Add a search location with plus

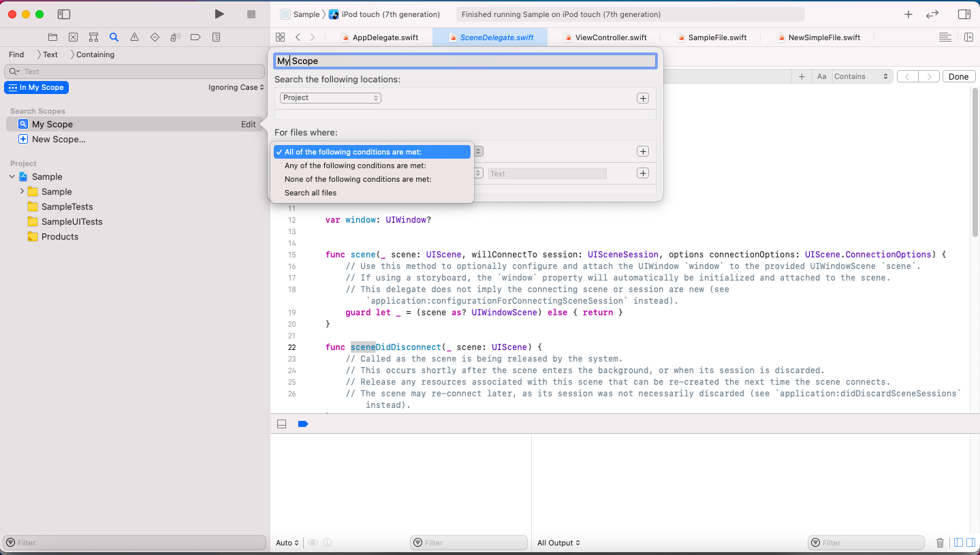[x=642, y=98]
